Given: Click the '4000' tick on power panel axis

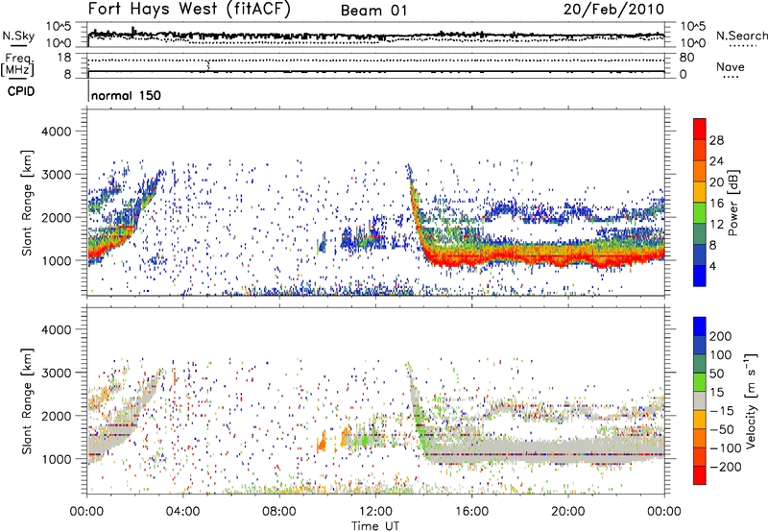Looking at the screenshot, I should pos(56,132).
